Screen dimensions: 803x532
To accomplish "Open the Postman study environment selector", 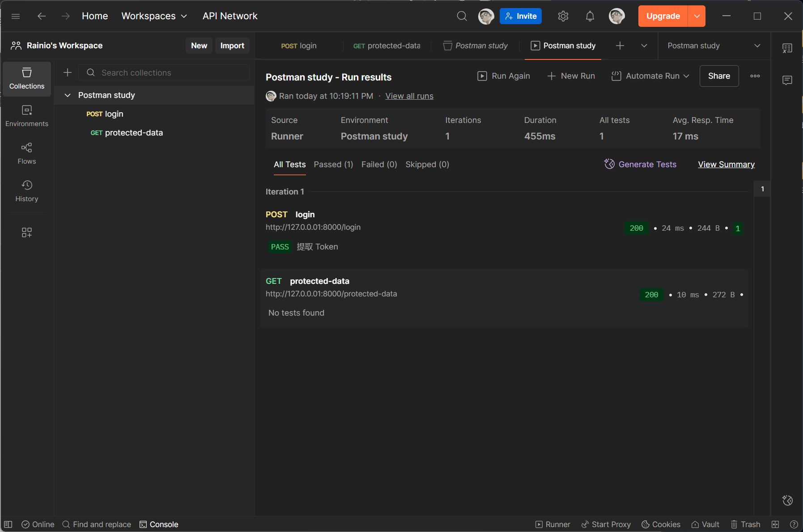I will (x=714, y=46).
